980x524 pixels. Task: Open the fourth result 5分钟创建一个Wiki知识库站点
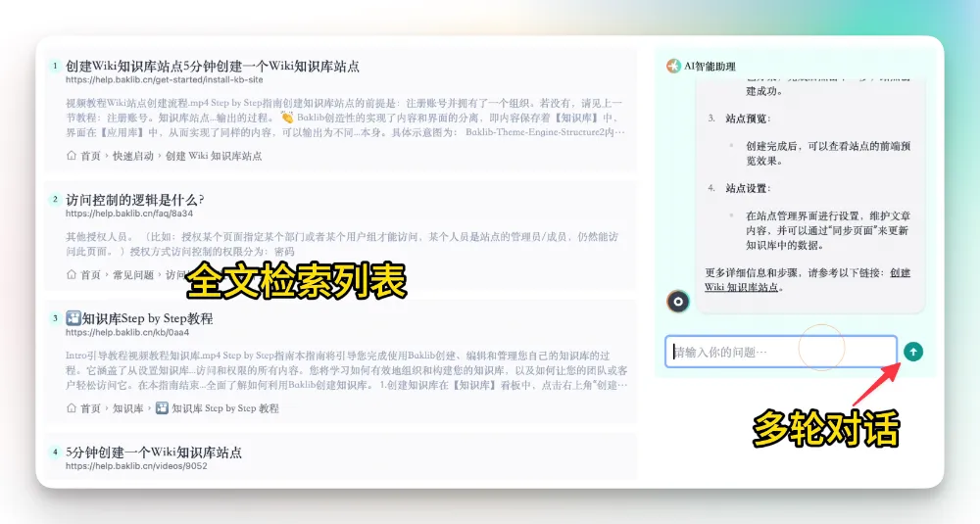coord(154,453)
